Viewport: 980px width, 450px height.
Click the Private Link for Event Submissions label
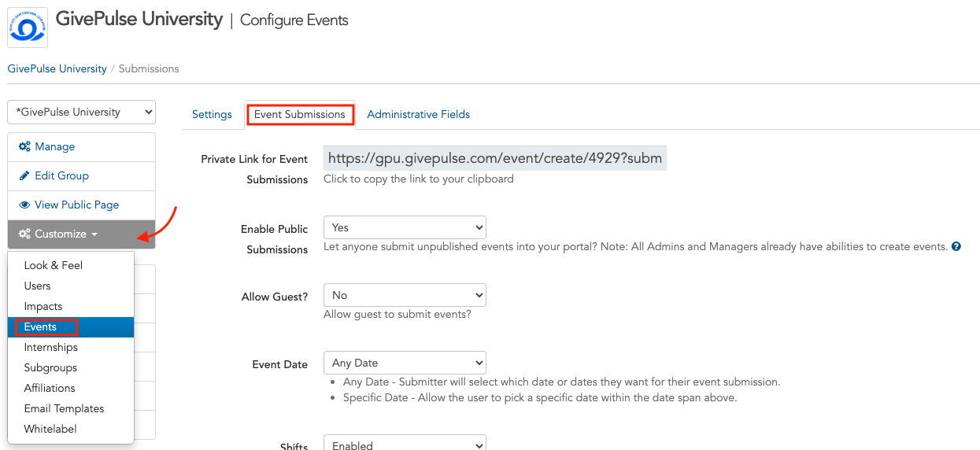point(254,169)
